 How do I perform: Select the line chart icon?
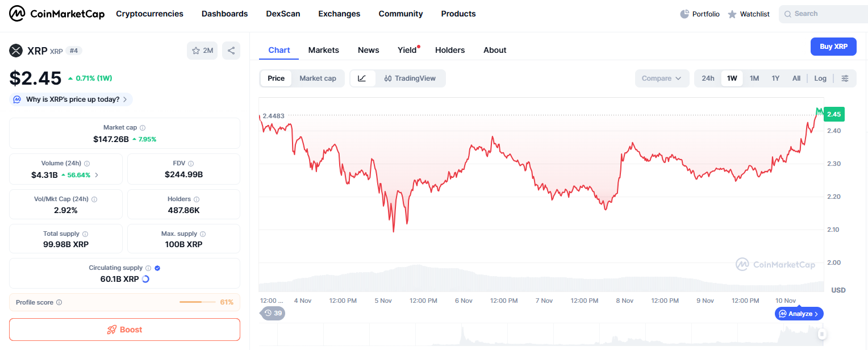(362, 78)
